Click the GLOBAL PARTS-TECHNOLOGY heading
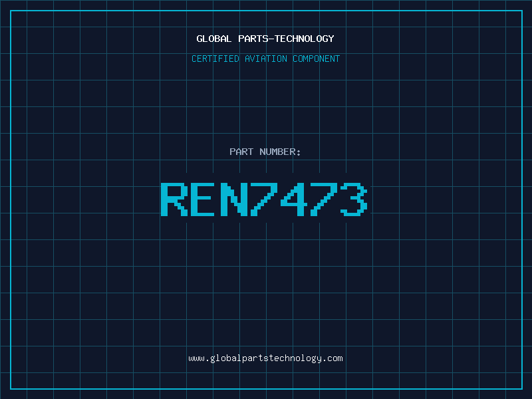The width and height of the screenshot is (532, 399). [265, 39]
